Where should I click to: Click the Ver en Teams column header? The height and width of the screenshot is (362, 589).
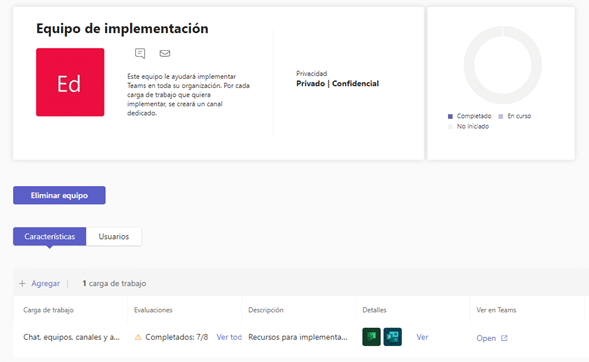click(496, 310)
